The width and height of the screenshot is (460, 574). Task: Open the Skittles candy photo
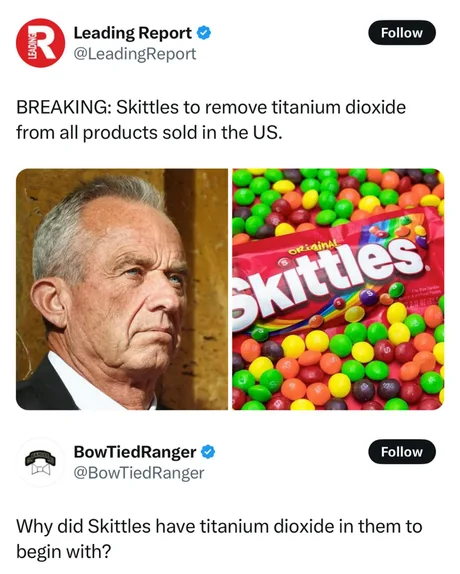[338, 289]
